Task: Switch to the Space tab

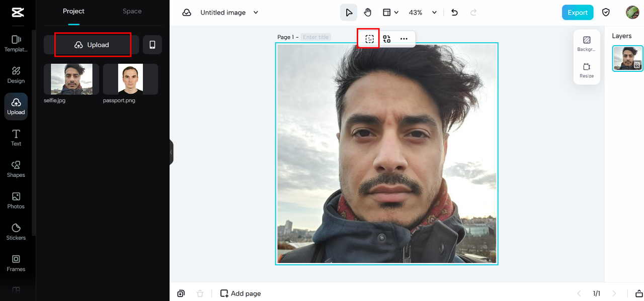Action: [x=132, y=11]
